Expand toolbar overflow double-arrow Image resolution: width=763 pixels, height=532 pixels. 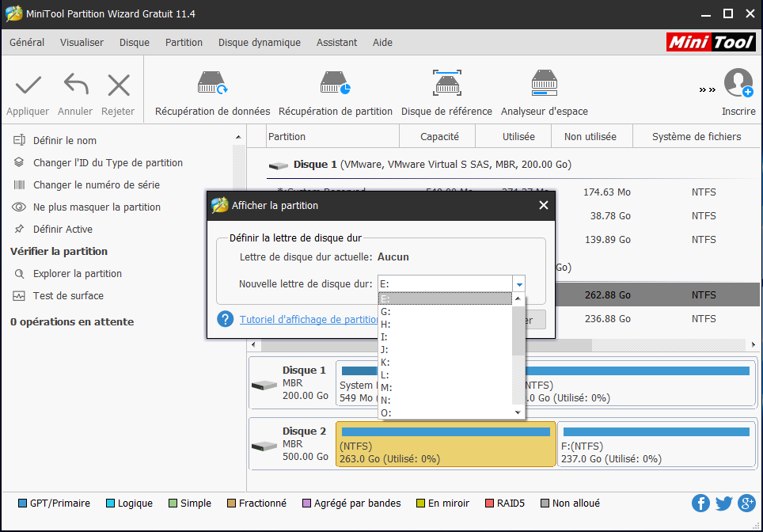pos(707,89)
